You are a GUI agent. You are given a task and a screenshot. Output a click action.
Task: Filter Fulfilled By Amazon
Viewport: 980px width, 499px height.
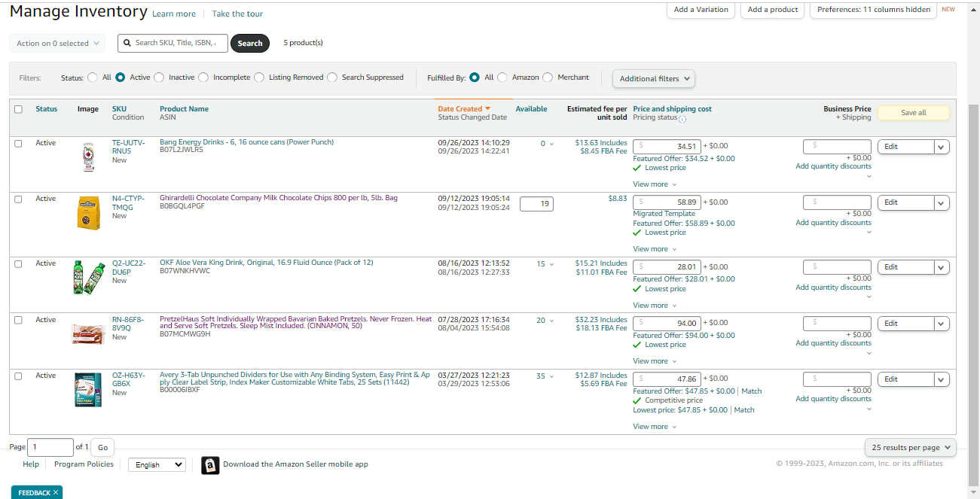(502, 77)
